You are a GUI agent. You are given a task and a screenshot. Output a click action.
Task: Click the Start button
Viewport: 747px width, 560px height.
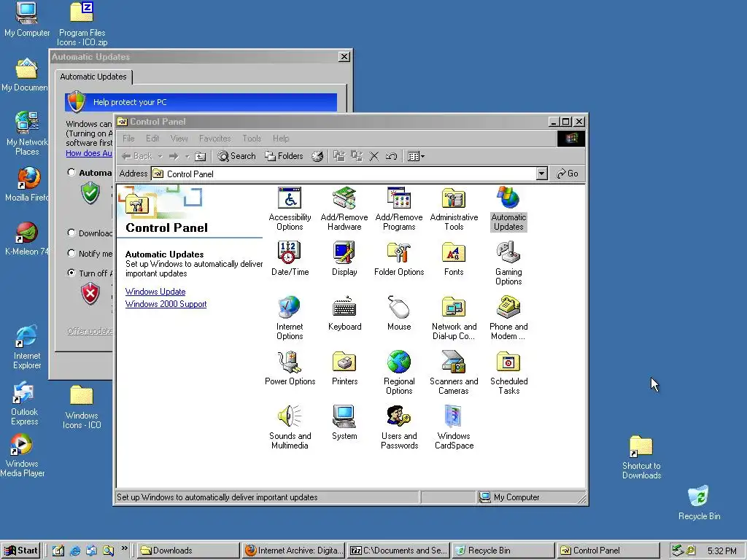pyautogui.click(x=21, y=551)
